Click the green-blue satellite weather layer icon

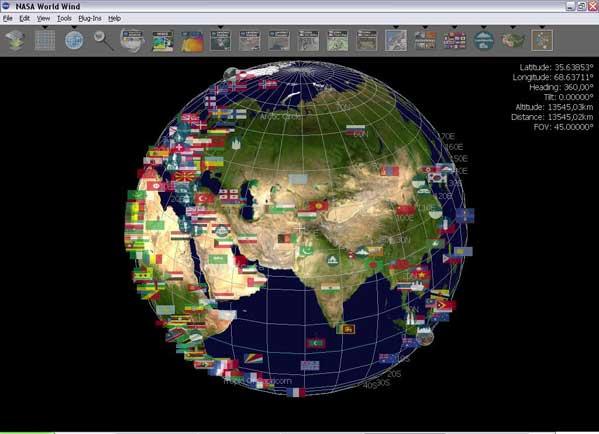(x=162, y=41)
